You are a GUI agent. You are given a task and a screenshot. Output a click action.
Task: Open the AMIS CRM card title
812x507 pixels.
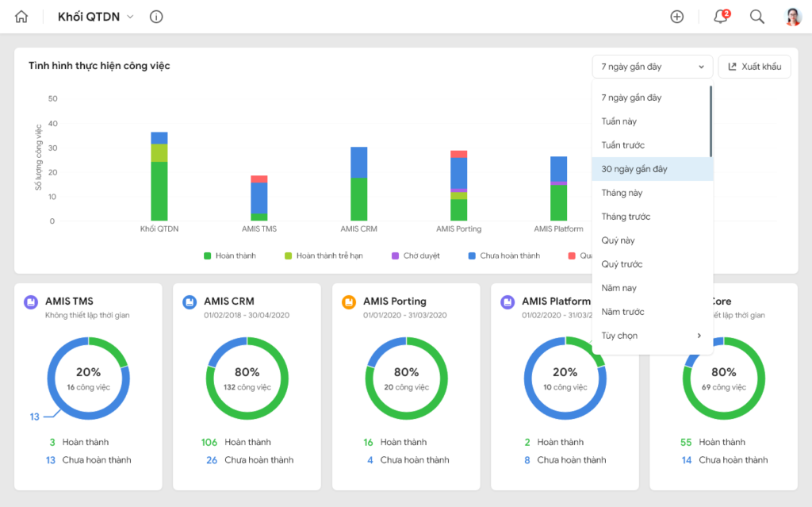[229, 302]
